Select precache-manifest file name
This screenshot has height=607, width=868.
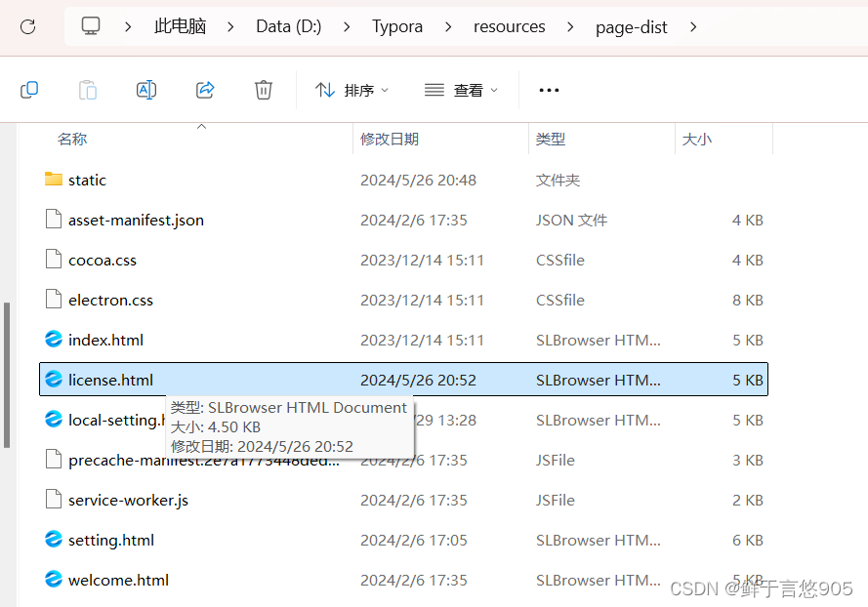204,461
